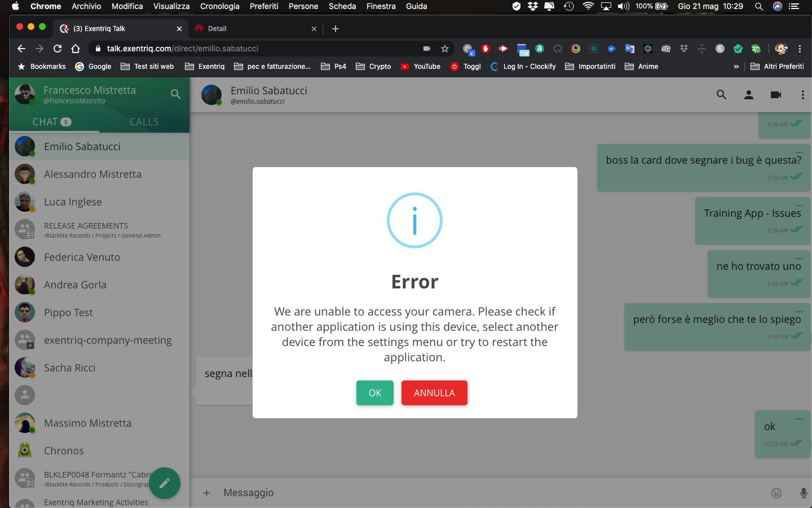The height and width of the screenshot is (508, 812).
Task: Start video call with camera icon
Action: click(776, 95)
